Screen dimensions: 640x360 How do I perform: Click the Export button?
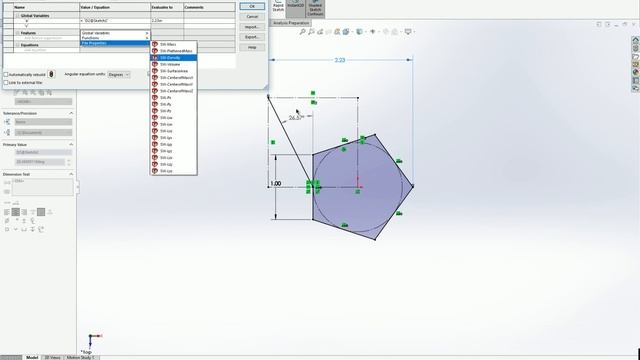coord(252,37)
